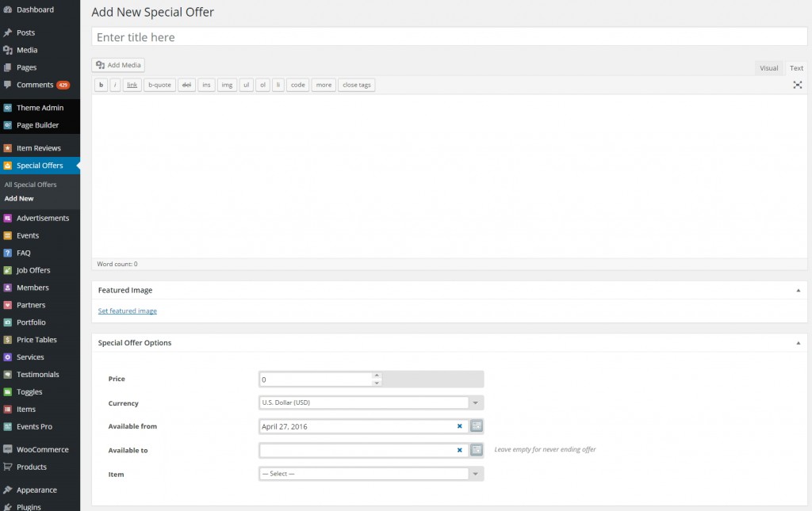Click the Theme Admin icon
The image size is (812, 511).
tap(8, 108)
